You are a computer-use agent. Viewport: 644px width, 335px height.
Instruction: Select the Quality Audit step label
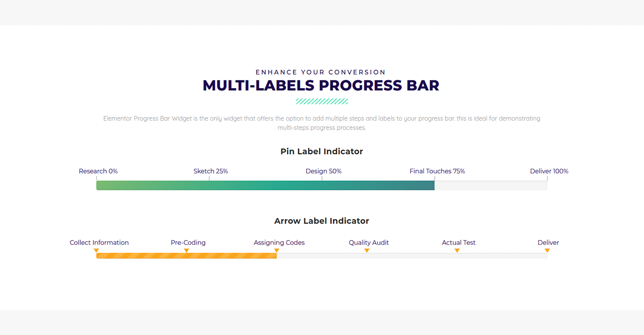click(x=369, y=243)
